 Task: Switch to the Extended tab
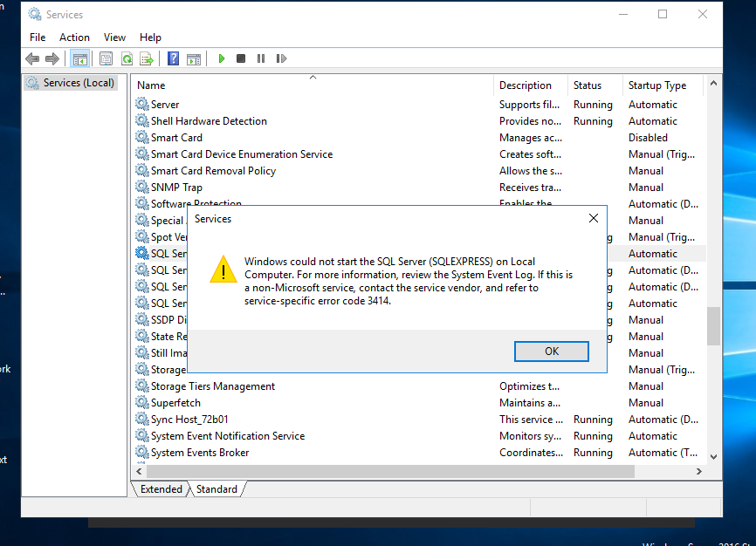[161, 489]
